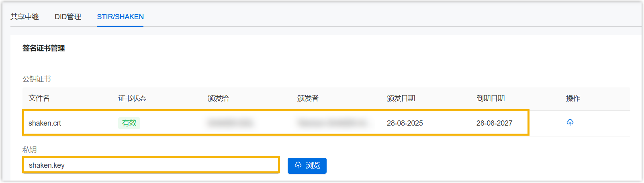Click the 私钥 label above the key field

pos(29,150)
